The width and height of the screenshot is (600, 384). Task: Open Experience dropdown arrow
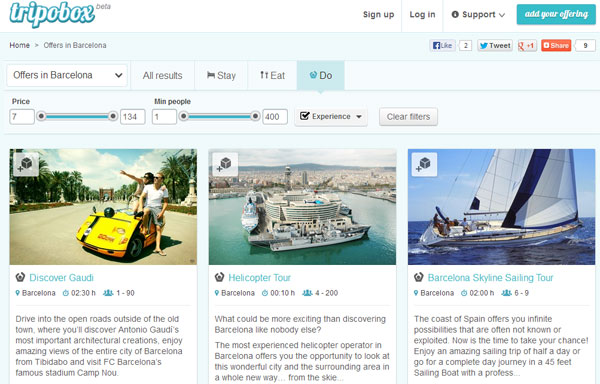click(x=359, y=116)
